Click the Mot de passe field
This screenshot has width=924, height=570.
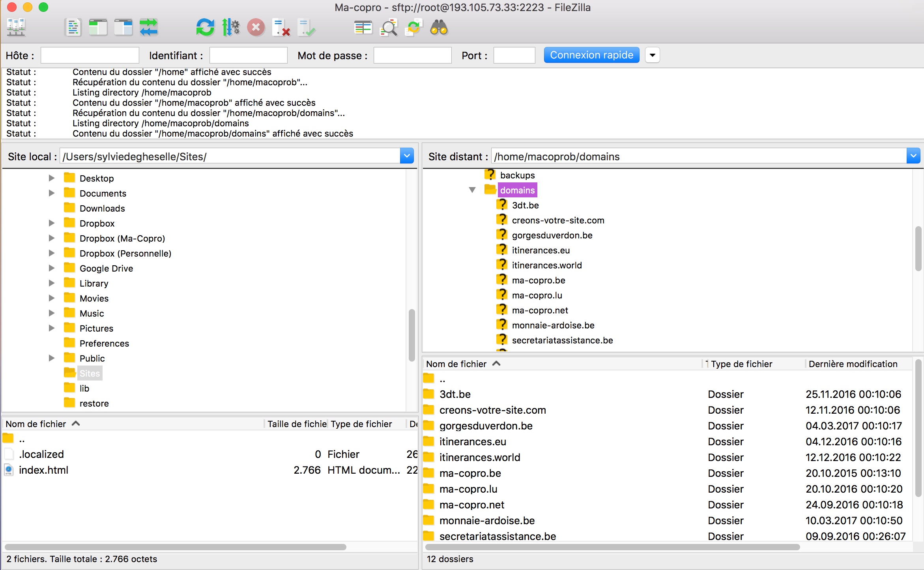coord(413,55)
